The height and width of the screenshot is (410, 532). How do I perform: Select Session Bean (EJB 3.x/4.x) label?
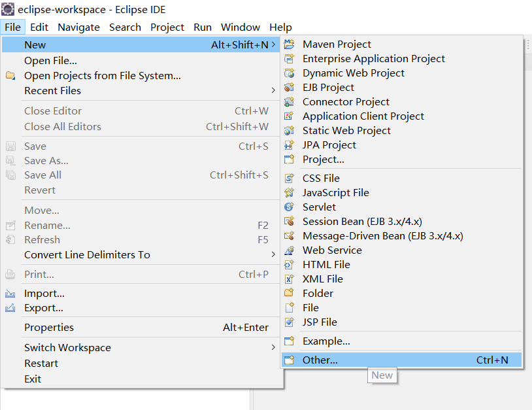pyautogui.click(x=362, y=221)
